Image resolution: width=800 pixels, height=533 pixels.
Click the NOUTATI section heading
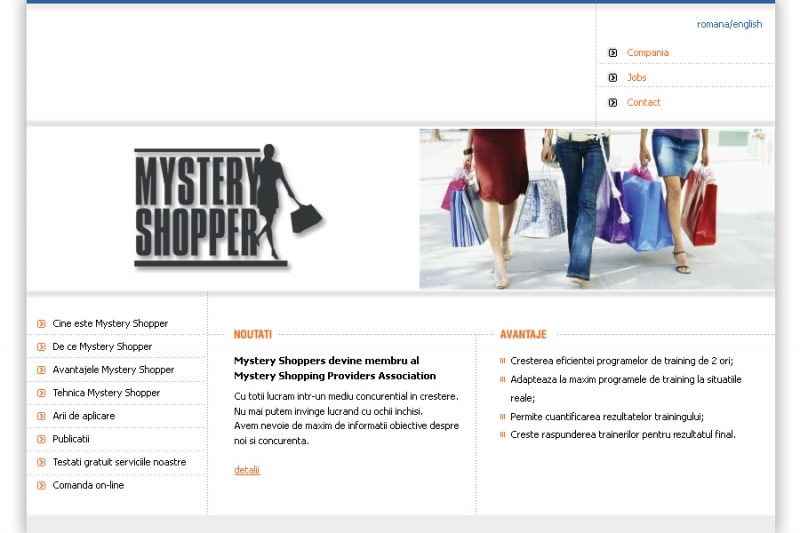pyautogui.click(x=253, y=335)
